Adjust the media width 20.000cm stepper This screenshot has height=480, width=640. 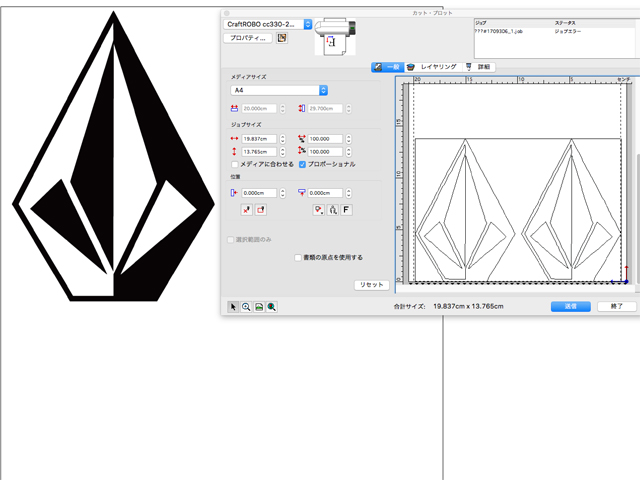pyautogui.click(x=282, y=109)
